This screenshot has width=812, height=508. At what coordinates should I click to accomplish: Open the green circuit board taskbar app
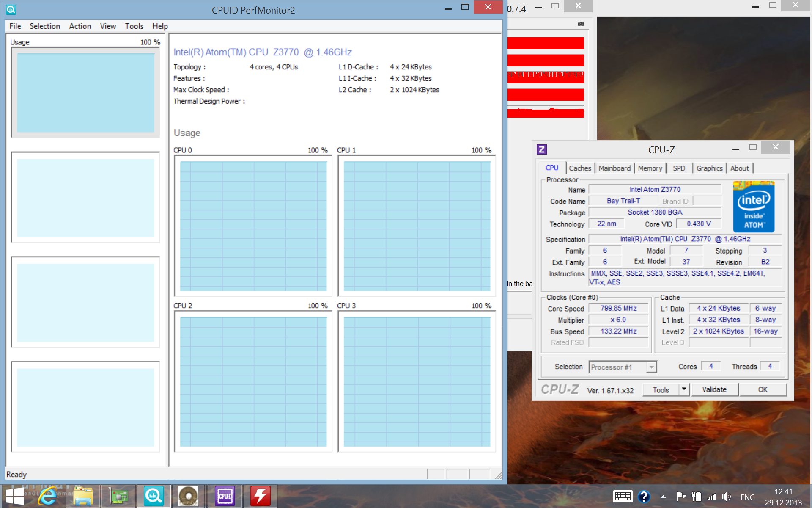(x=118, y=496)
